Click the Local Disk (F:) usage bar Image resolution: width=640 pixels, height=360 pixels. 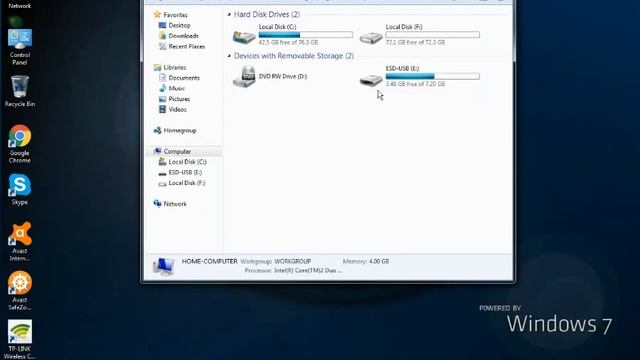(x=433, y=35)
